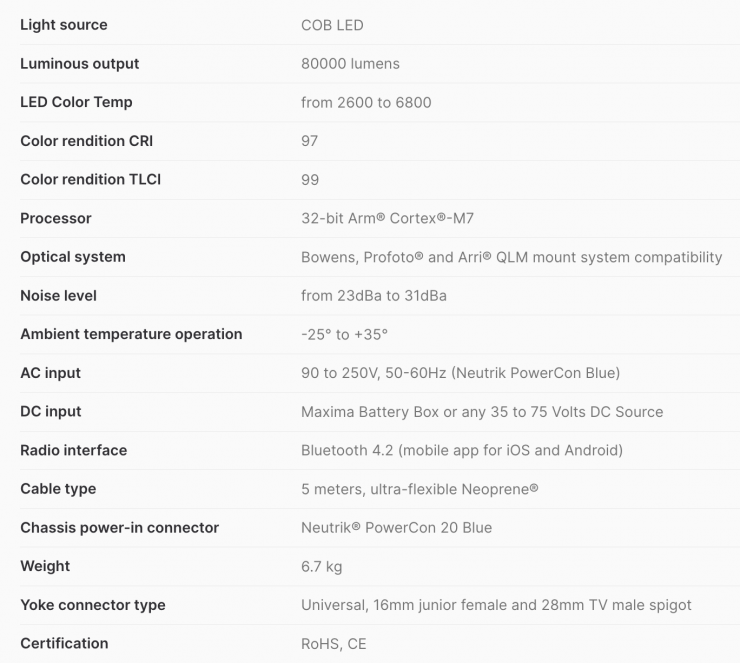
Task: Select the "COB LED" value text
Action: [331, 25]
